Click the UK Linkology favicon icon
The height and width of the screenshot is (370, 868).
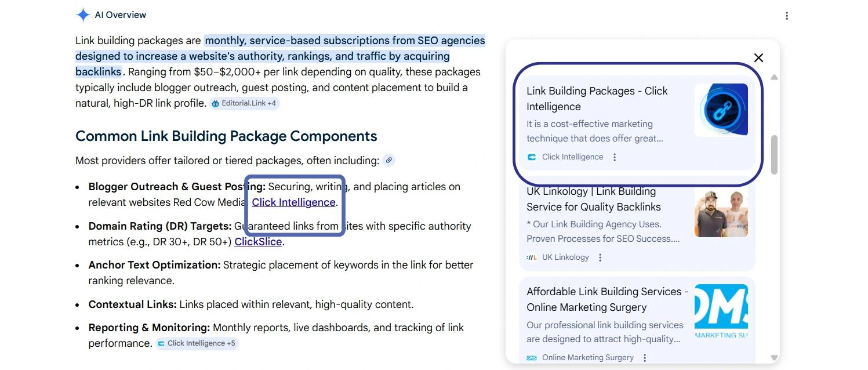point(532,257)
